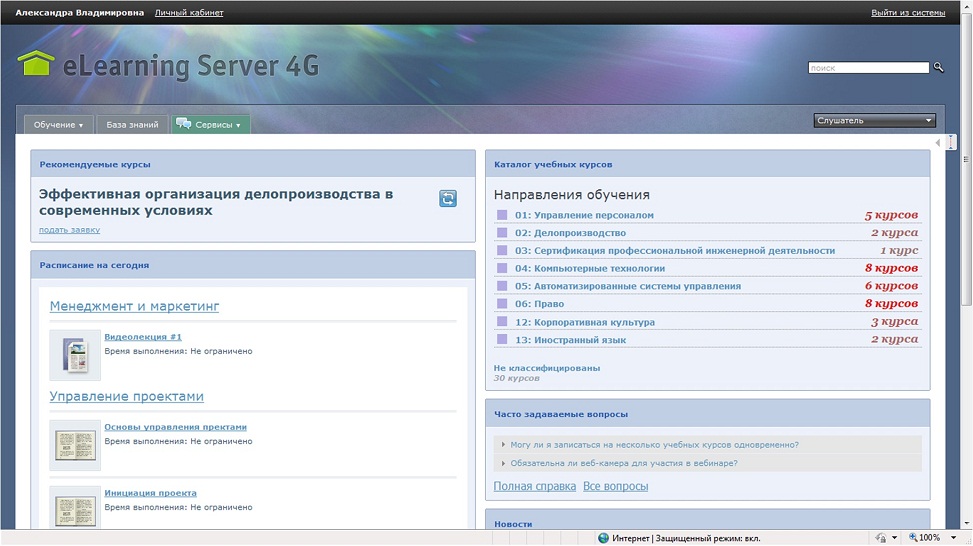Expand the question about multiple course enrollment
This screenshot has height=546, width=973.
[654, 445]
